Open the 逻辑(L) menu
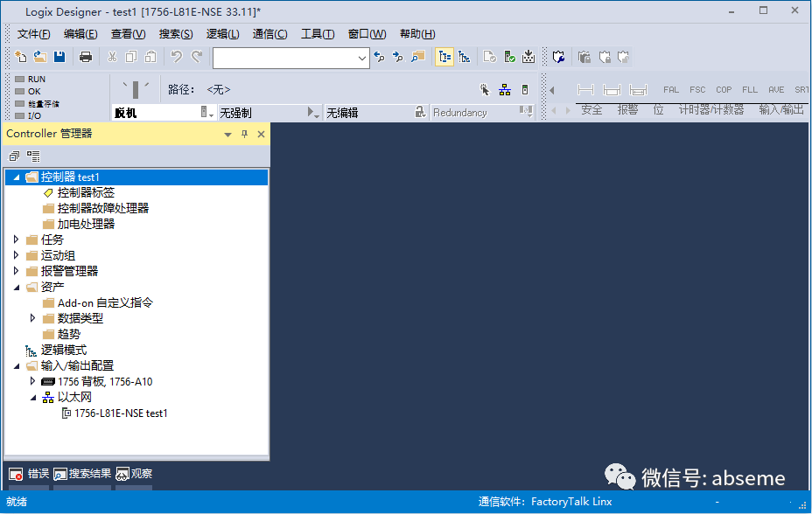This screenshot has width=812, height=514. pyautogui.click(x=222, y=34)
